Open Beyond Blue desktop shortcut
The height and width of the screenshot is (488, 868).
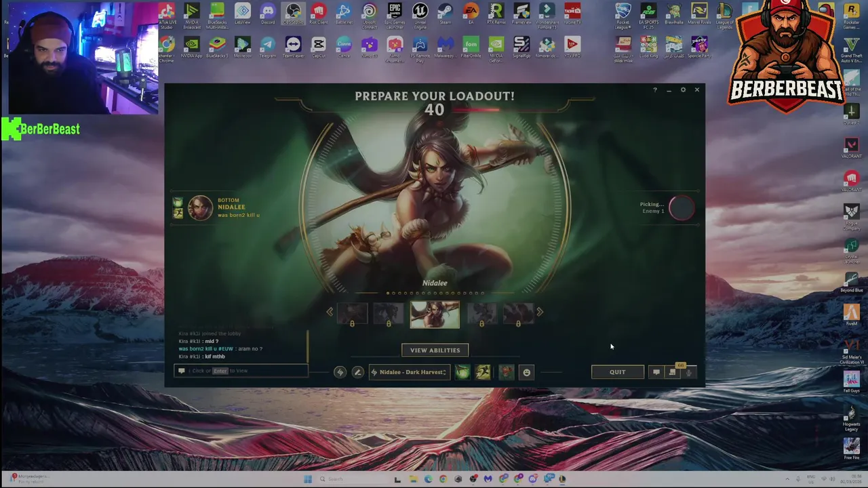pyautogui.click(x=852, y=281)
